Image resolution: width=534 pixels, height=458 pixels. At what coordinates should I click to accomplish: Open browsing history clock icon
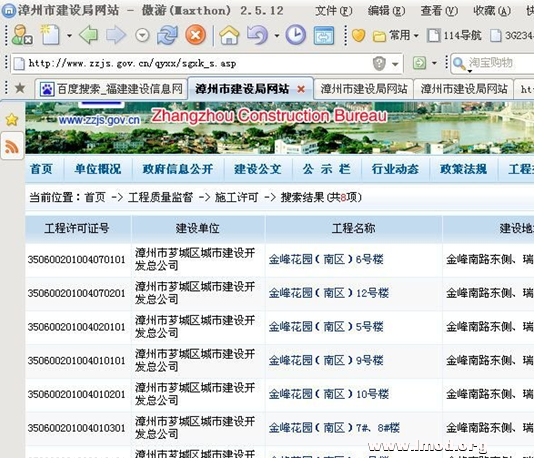point(295,35)
